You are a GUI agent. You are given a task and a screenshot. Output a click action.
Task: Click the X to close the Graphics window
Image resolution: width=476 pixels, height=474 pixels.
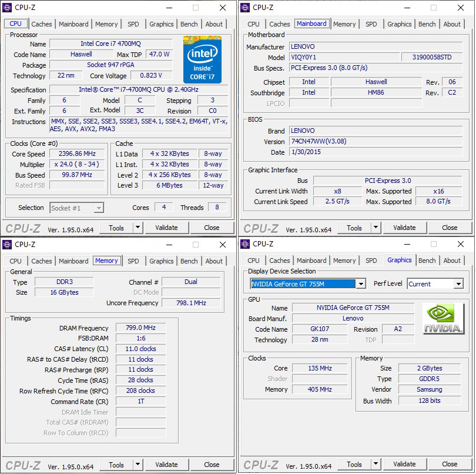[x=461, y=244]
